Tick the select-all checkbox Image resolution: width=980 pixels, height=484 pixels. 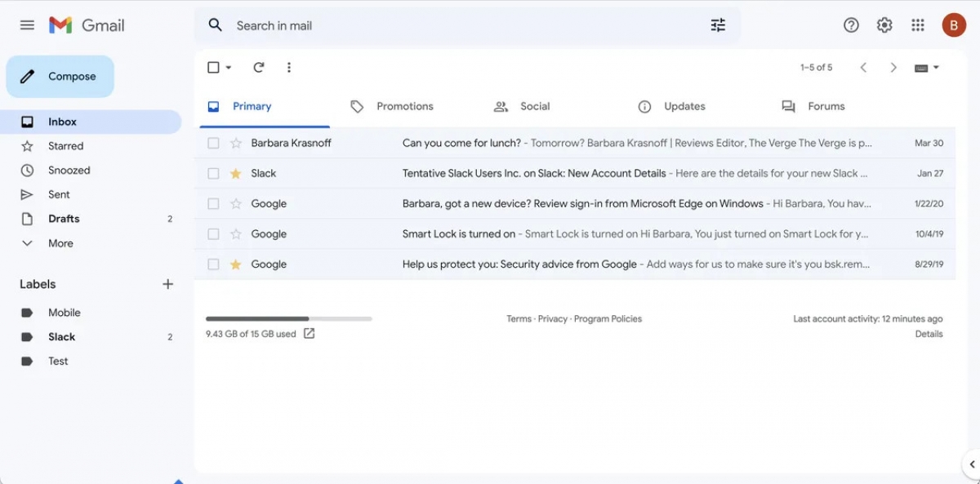tap(213, 68)
